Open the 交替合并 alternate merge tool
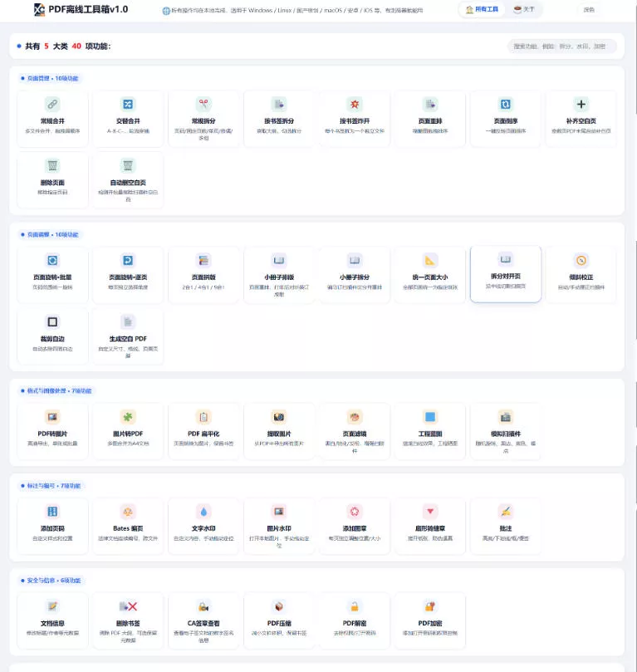 128,119
